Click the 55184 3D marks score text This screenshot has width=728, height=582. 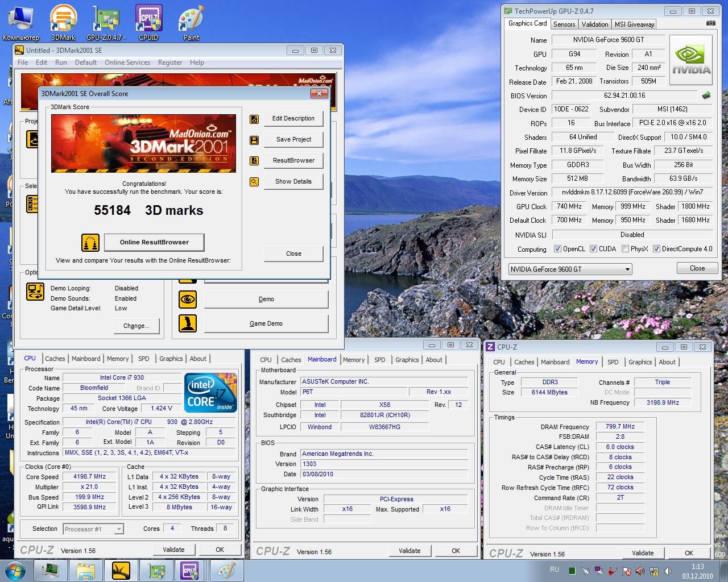(x=148, y=210)
